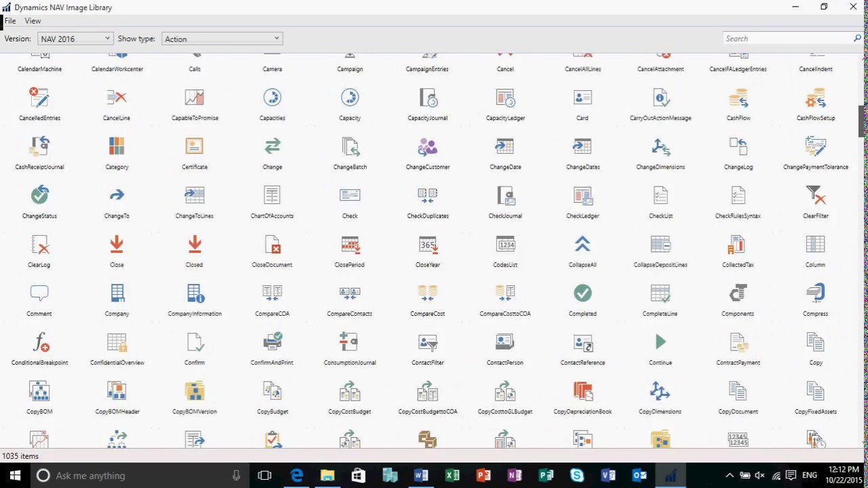
Task: Click the Search input field
Action: pyautogui.click(x=787, y=39)
